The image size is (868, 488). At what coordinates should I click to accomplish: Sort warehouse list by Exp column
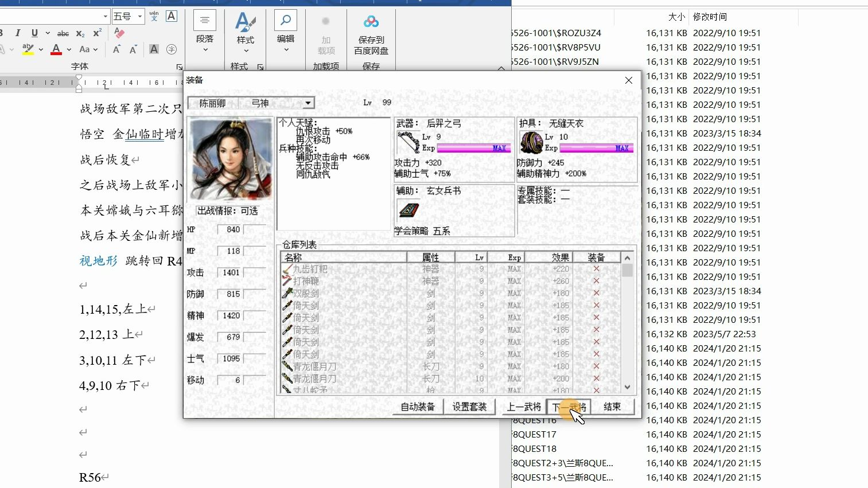point(506,257)
